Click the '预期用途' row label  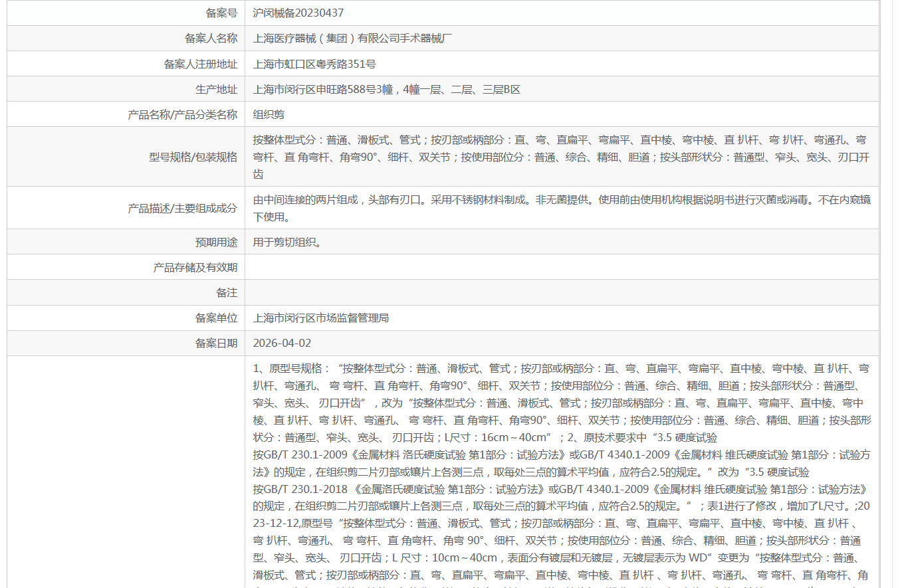tap(216, 242)
